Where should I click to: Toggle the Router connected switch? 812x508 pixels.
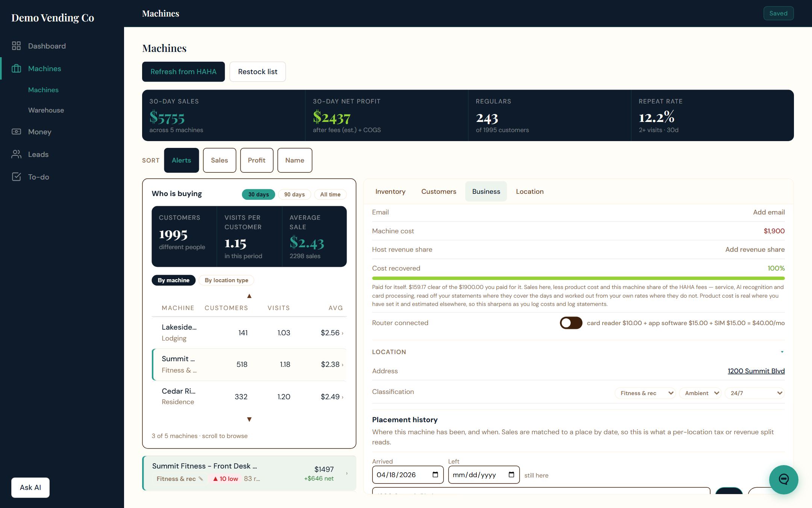pos(571,323)
